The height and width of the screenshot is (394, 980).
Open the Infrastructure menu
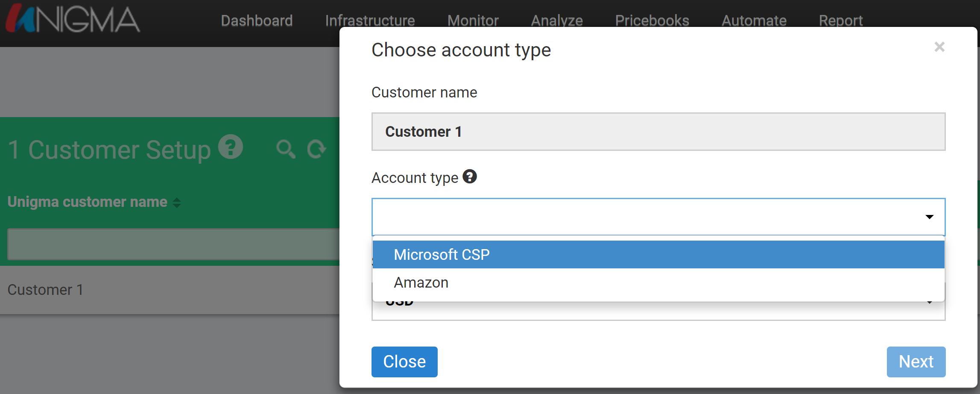point(370,21)
